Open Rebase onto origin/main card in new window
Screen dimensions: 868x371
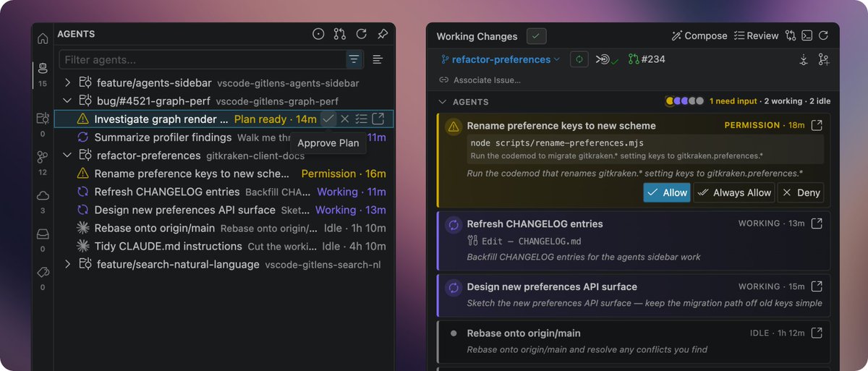pos(817,333)
